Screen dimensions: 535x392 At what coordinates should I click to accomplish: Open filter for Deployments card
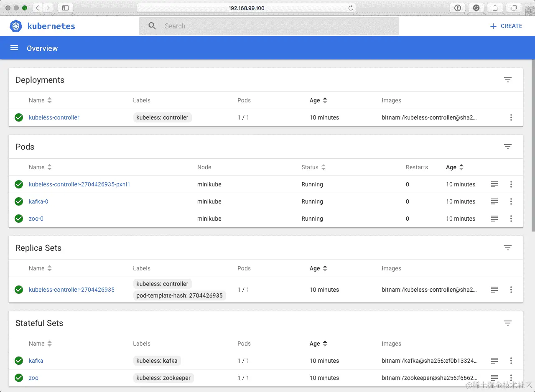coord(508,80)
